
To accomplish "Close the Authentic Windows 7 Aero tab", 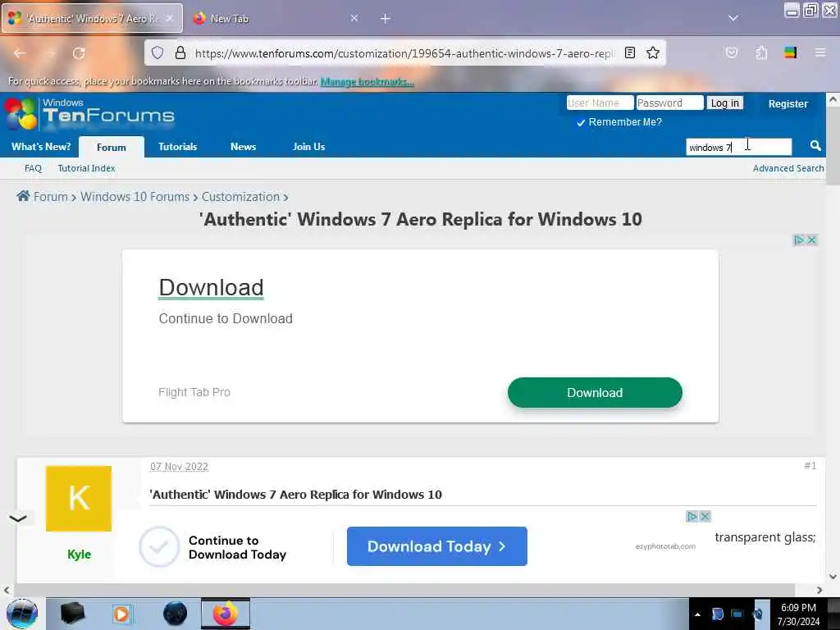I will 169,18.
